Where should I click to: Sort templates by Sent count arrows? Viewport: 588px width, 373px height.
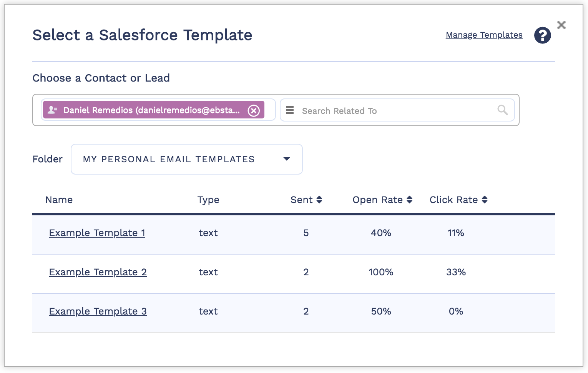coord(319,200)
